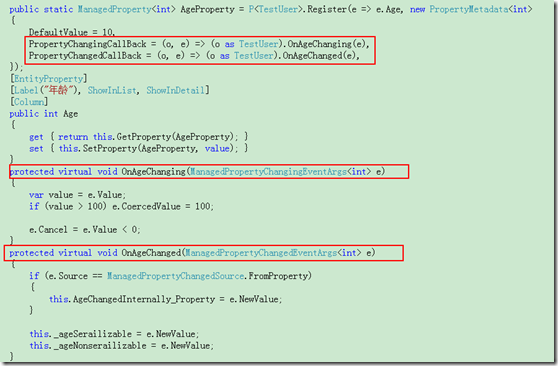Select the ManagedProperty<int> type name
This screenshot has height=366, width=558.
(127, 9)
